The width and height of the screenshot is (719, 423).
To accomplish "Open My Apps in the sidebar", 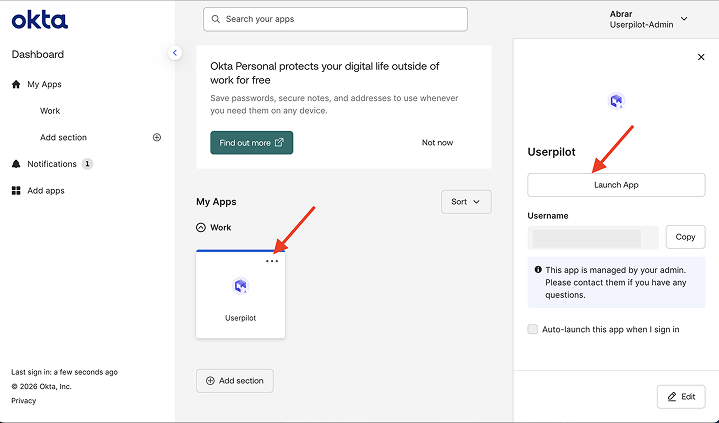I will (44, 84).
